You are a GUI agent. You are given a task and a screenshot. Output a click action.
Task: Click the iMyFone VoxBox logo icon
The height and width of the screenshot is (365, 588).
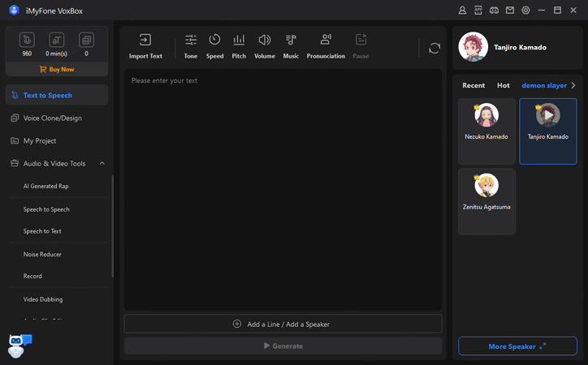click(x=14, y=10)
